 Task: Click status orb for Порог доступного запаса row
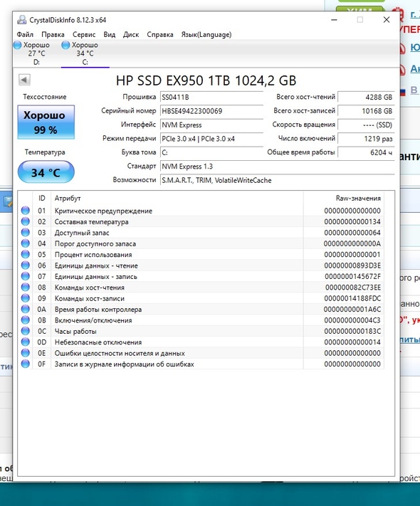tap(25, 243)
